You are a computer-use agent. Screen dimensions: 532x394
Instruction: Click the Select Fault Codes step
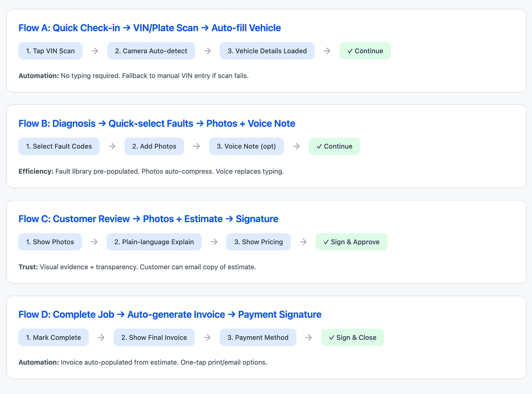pyautogui.click(x=59, y=146)
